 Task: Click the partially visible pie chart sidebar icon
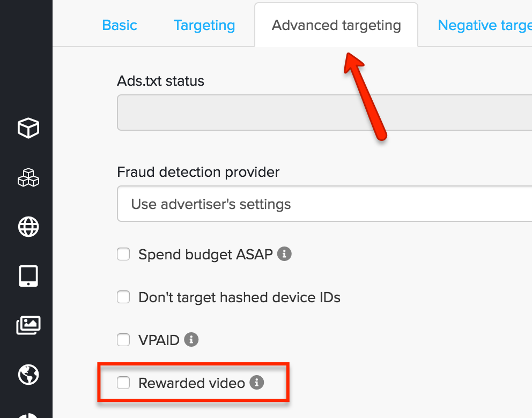pyautogui.click(x=28, y=415)
